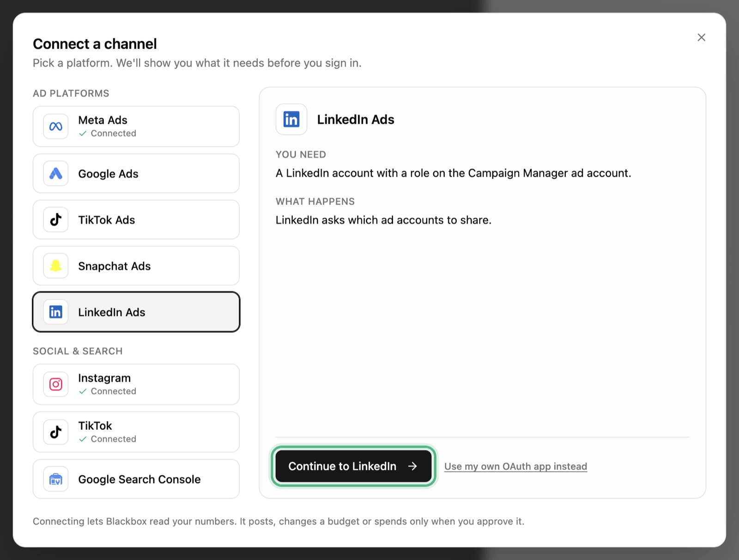This screenshot has width=739, height=560.
Task: Click the YOU NEED label
Action: click(301, 155)
